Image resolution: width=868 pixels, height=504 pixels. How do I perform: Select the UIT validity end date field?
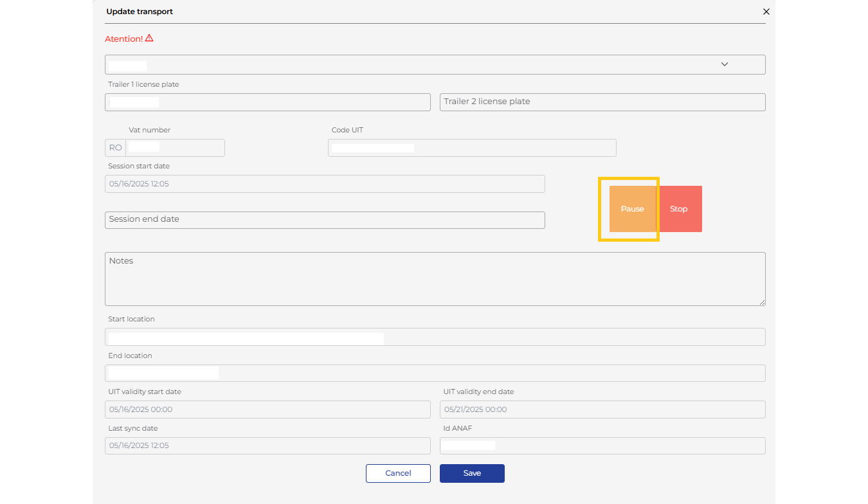click(602, 410)
